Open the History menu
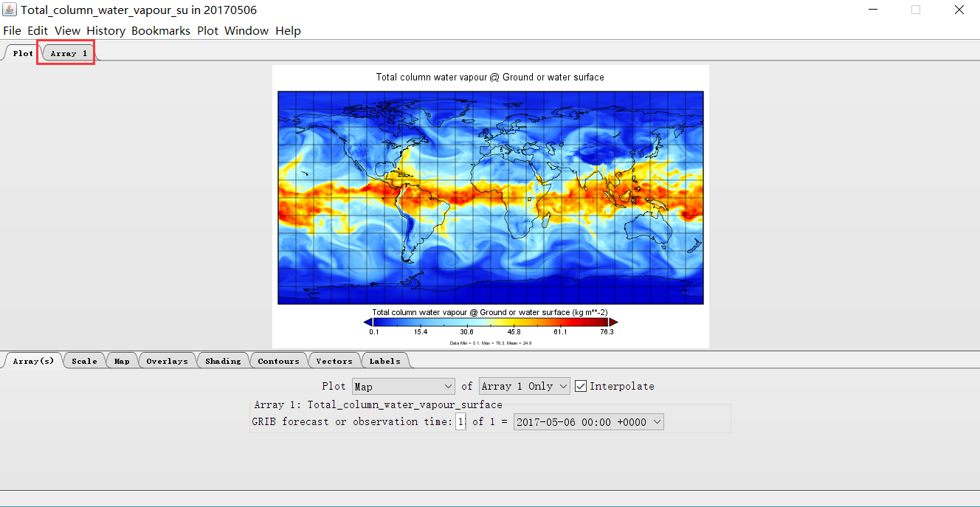This screenshot has height=507, width=980. pyautogui.click(x=106, y=30)
